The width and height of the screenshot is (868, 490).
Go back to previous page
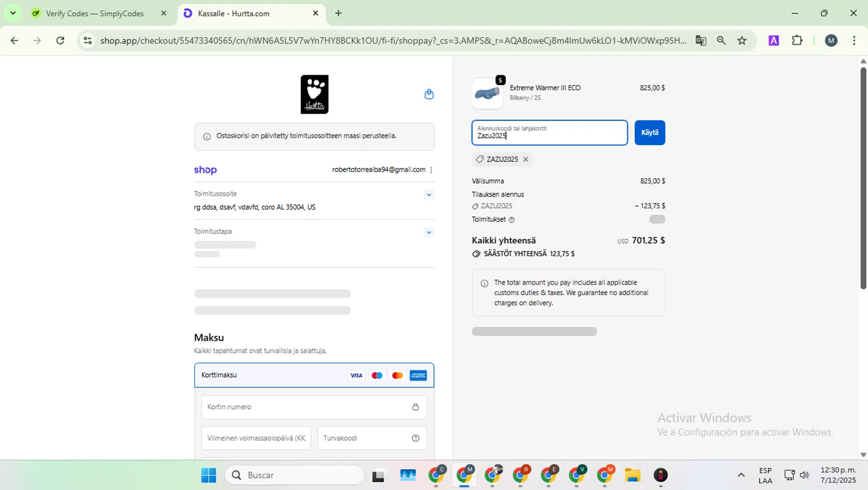pos(14,40)
